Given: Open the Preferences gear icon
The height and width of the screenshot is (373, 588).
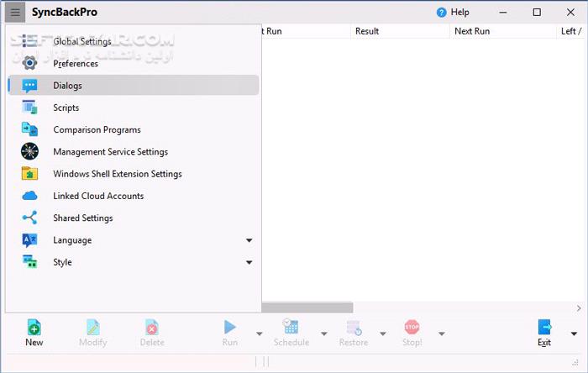Looking at the screenshot, I should (x=29, y=63).
